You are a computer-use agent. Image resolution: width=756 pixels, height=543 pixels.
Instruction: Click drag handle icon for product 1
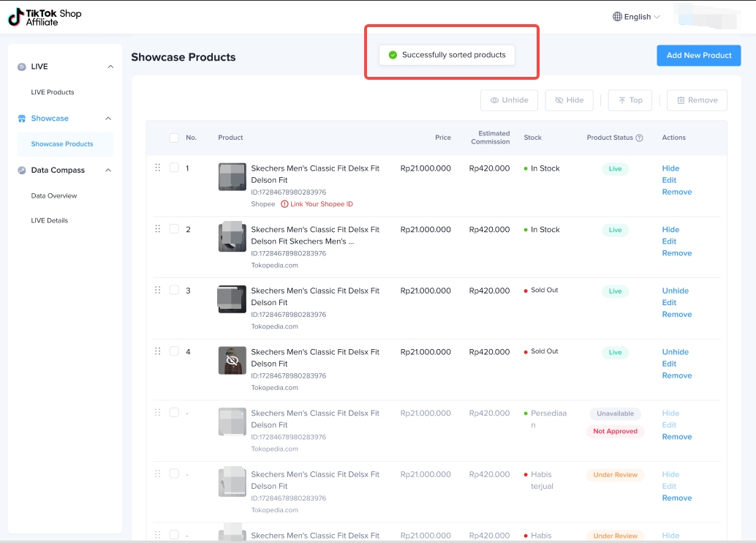[x=157, y=168]
